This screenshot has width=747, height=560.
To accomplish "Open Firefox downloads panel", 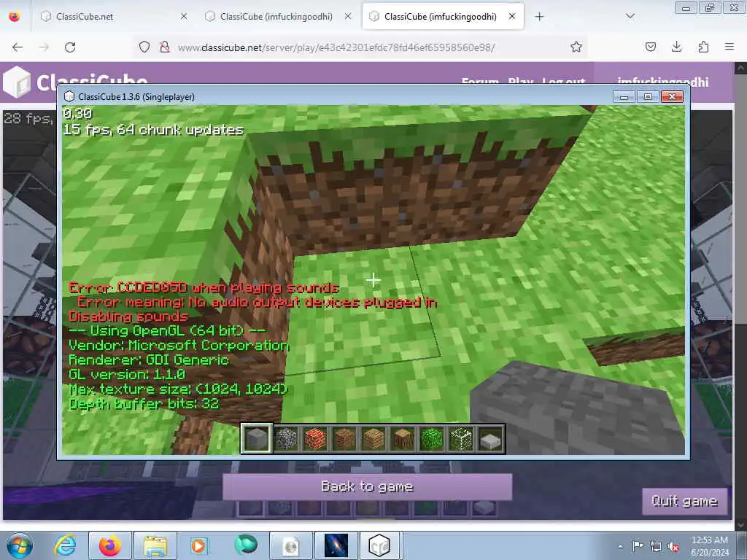I will point(676,47).
